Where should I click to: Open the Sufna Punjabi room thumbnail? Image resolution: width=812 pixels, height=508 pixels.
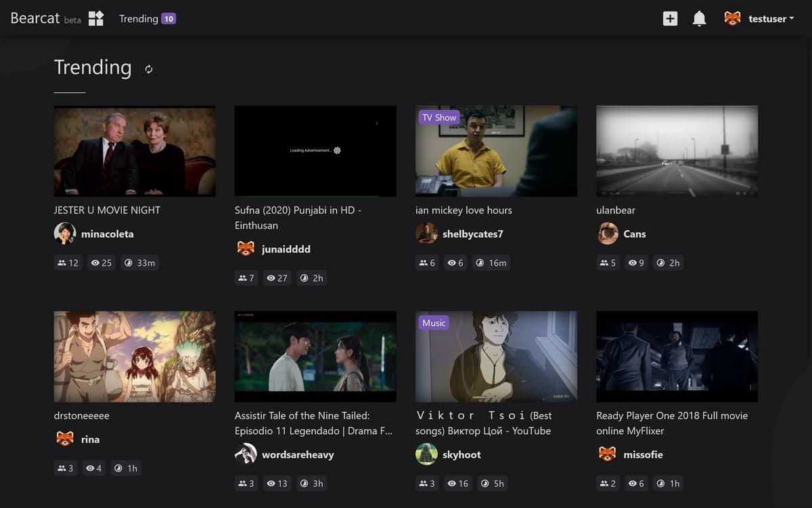315,151
